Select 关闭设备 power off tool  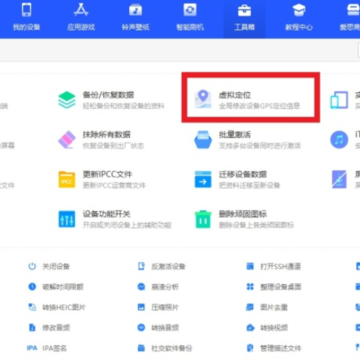[x=49, y=266]
